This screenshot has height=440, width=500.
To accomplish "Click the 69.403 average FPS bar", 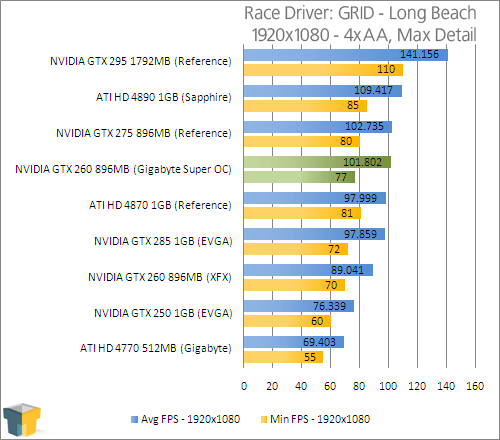I will (294, 342).
